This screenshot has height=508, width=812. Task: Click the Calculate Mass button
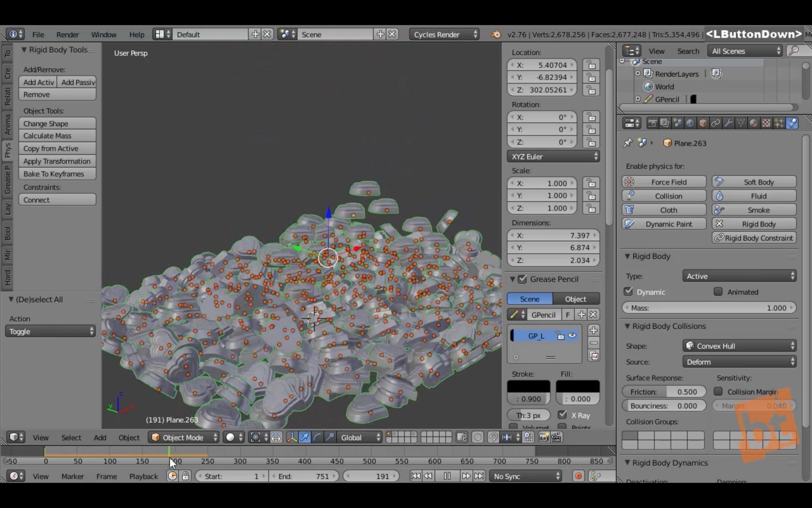tap(47, 135)
